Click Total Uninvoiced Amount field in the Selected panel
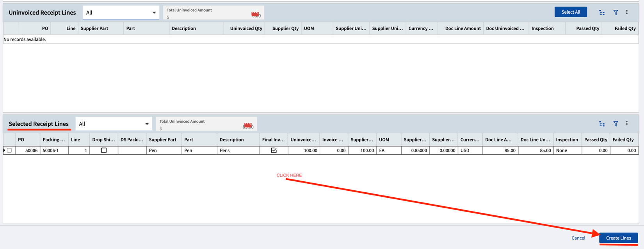The height and width of the screenshot is (249, 644). [206, 124]
